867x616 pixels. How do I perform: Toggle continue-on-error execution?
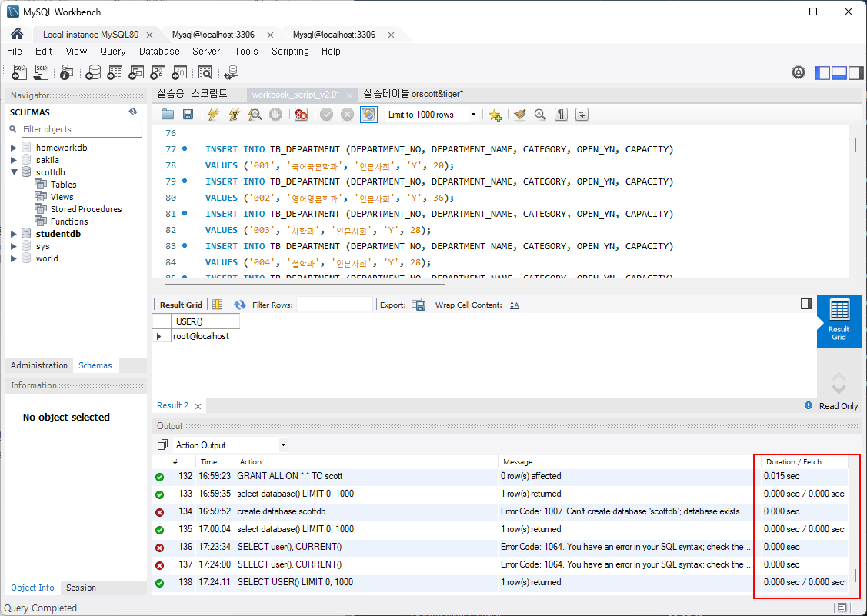301,115
